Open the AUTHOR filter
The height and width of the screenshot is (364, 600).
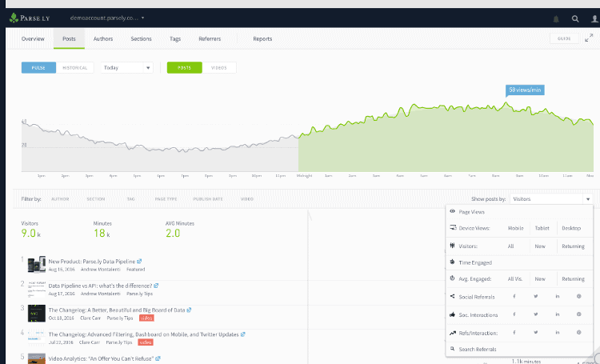pyautogui.click(x=60, y=199)
